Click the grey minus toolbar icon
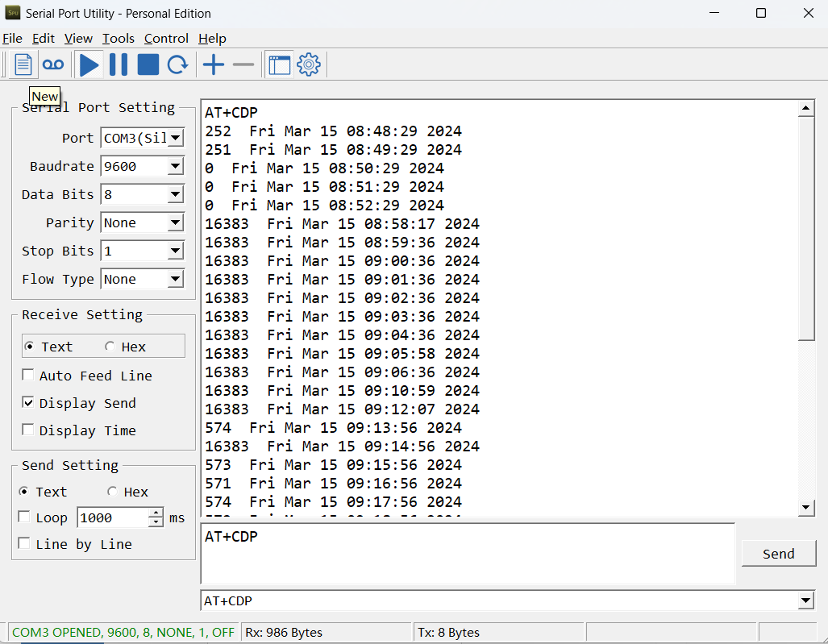The image size is (828, 644). pyautogui.click(x=243, y=65)
